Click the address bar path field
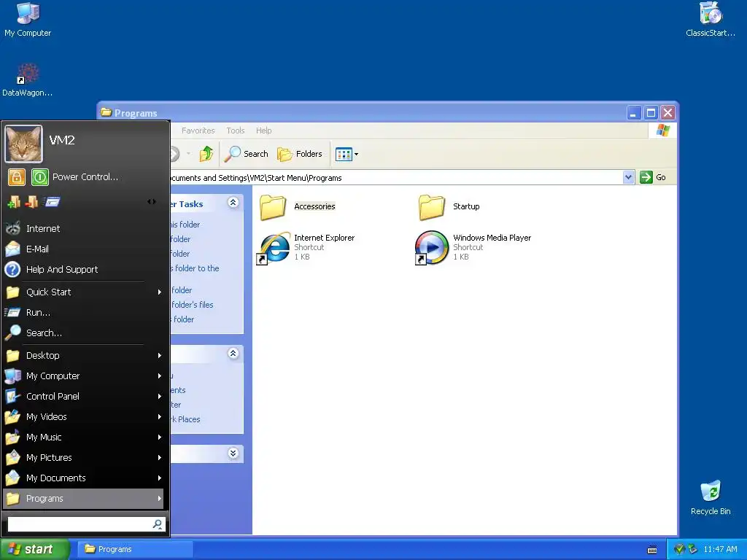Image resolution: width=747 pixels, height=560 pixels. click(x=395, y=178)
